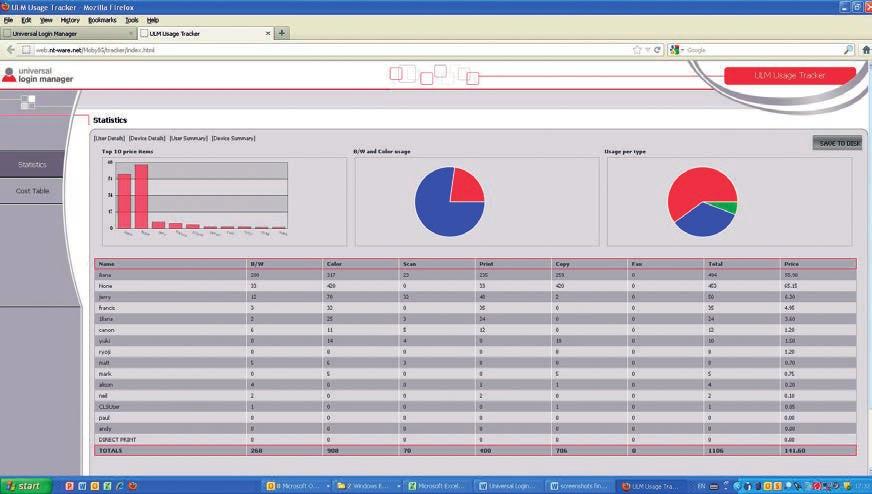The width and height of the screenshot is (872, 494).
Task: Click the search magnifier icon
Action: (x=848, y=50)
